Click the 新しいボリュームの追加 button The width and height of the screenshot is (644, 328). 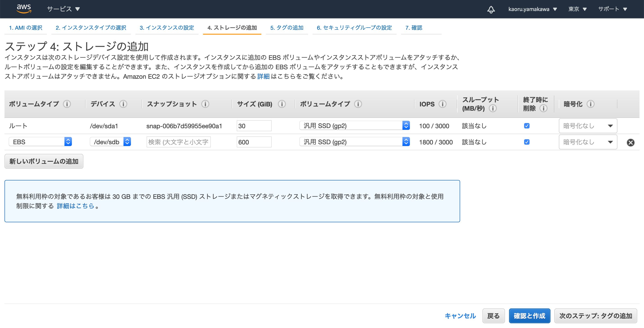click(44, 161)
